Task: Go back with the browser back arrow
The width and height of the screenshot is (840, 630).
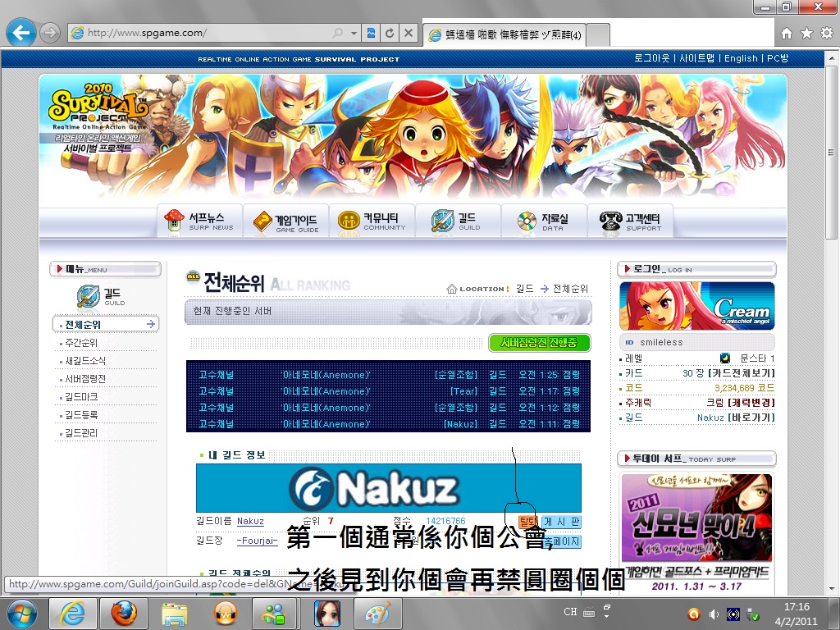Action: tap(21, 33)
